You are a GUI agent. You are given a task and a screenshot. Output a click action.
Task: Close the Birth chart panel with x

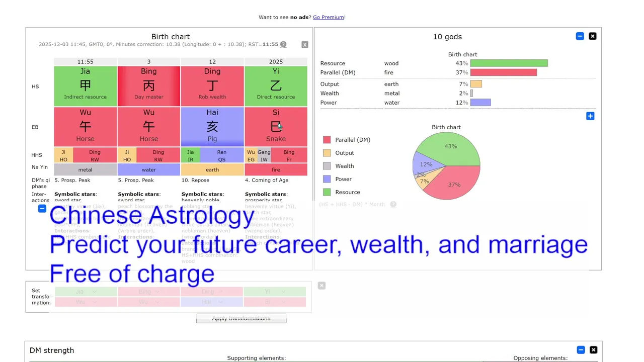click(x=305, y=45)
